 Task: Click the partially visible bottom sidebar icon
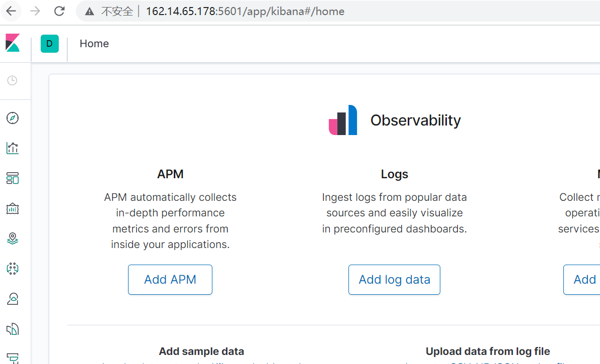click(13, 358)
